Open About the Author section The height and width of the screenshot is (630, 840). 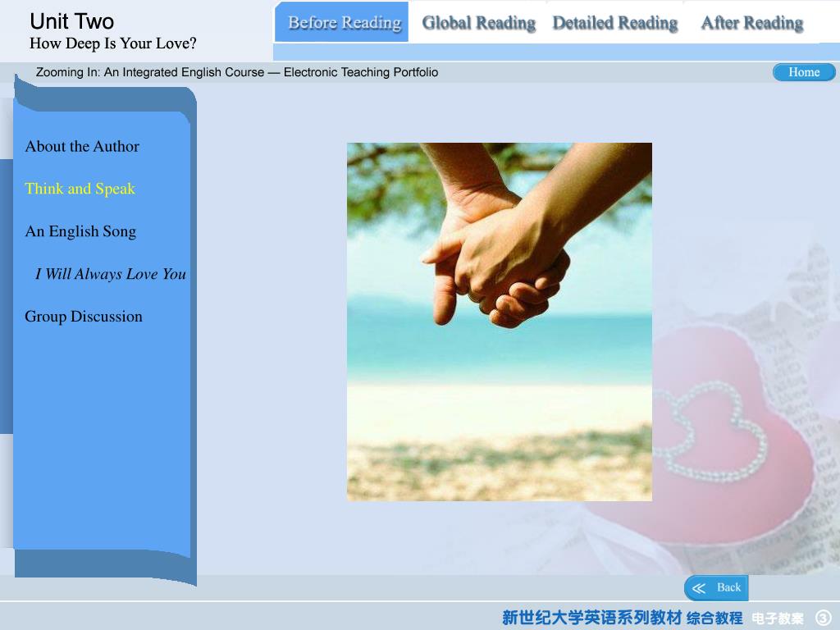point(82,146)
